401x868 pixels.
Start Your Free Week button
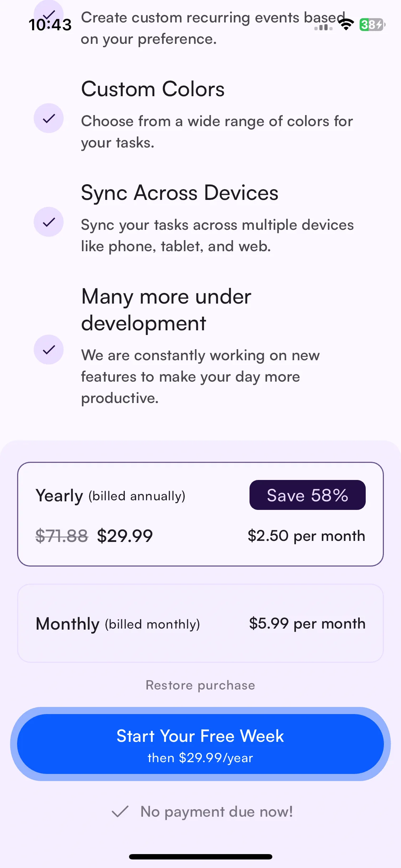pyautogui.click(x=200, y=744)
